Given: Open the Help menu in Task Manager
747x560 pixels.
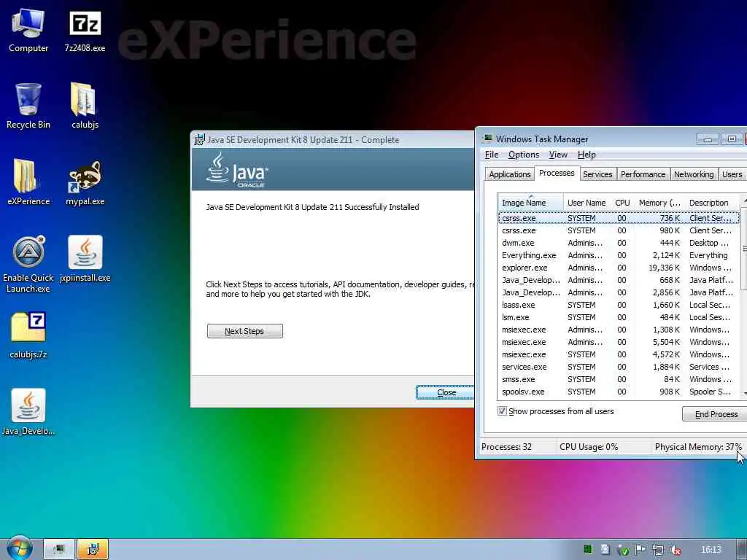Looking at the screenshot, I should (587, 155).
